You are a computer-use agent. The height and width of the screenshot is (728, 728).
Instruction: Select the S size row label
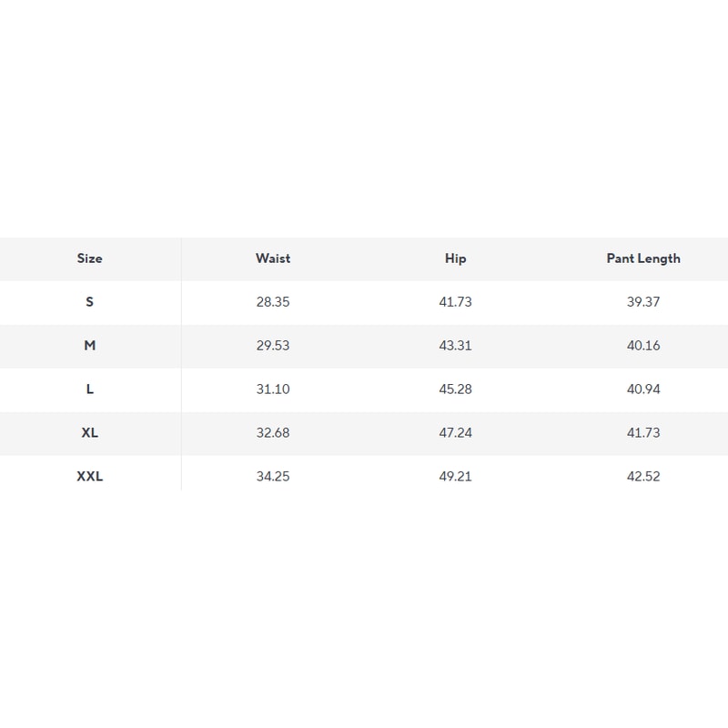(x=89, y=302)
